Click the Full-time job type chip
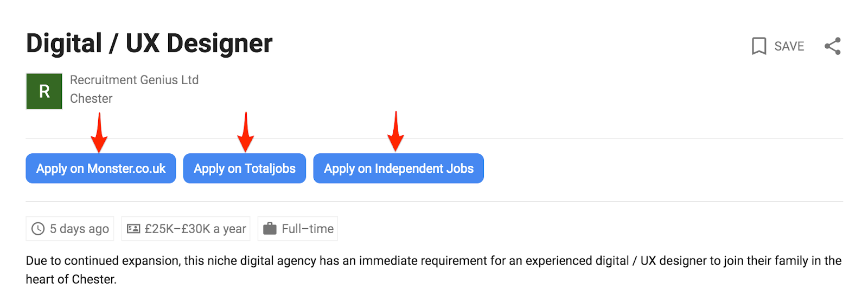 (298, 229)
